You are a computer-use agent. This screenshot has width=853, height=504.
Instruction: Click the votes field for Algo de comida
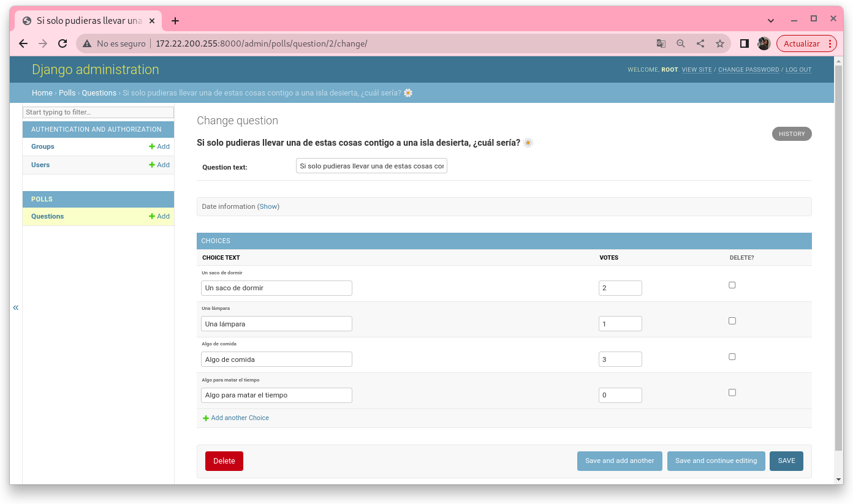[x=620, y=359]
